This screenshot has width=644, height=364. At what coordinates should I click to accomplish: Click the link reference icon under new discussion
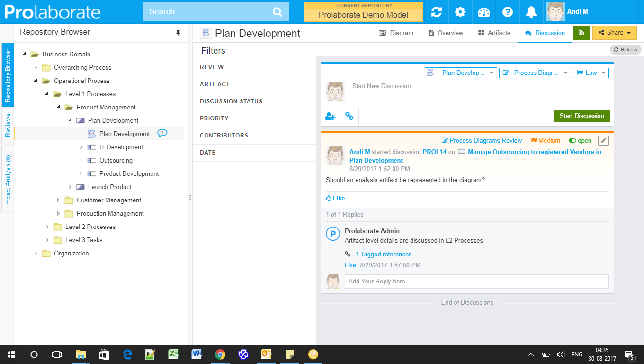click(349, 116)
